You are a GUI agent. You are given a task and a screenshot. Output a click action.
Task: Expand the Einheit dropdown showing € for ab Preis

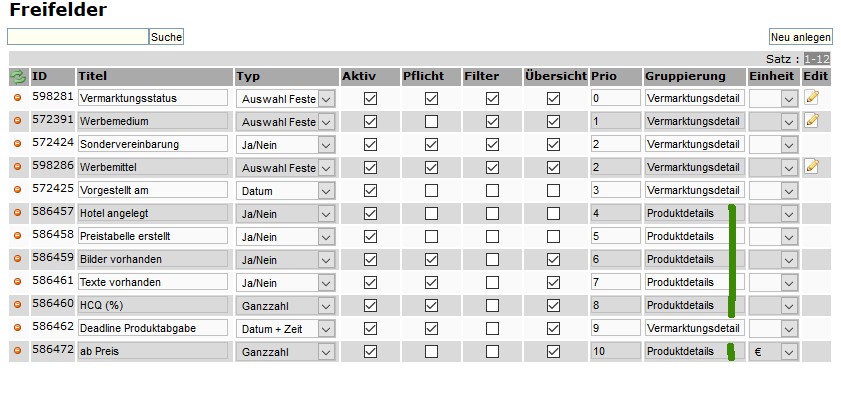[773, 352]
